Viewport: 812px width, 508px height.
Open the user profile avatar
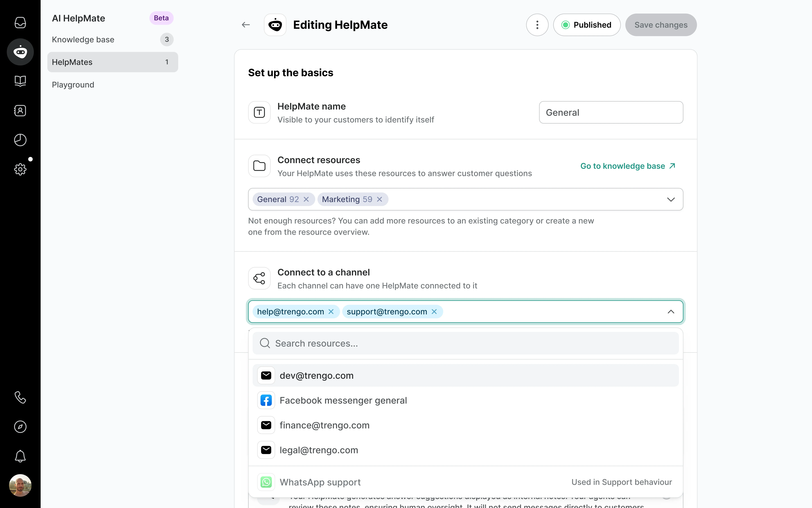pos(20,485)
